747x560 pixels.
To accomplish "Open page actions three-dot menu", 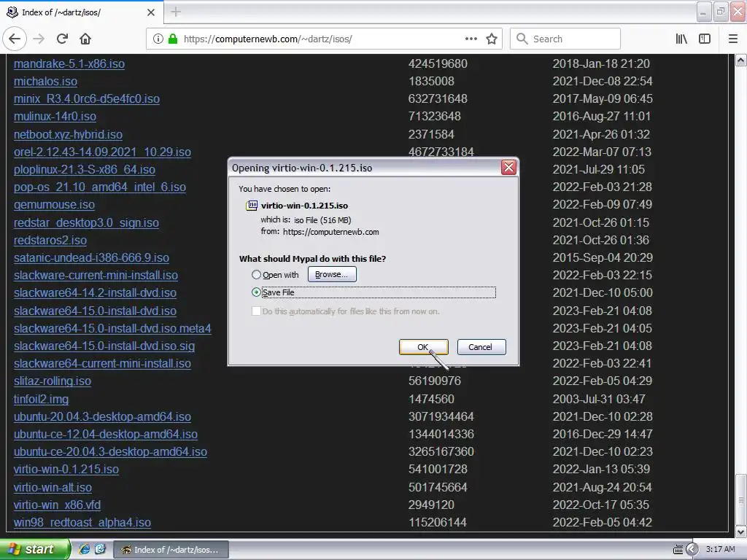I will pos(471,39).
